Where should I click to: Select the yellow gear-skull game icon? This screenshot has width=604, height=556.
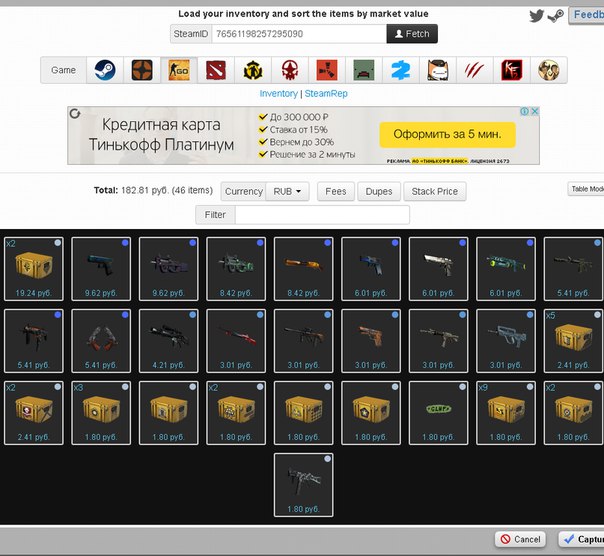[x=253, y=70]
